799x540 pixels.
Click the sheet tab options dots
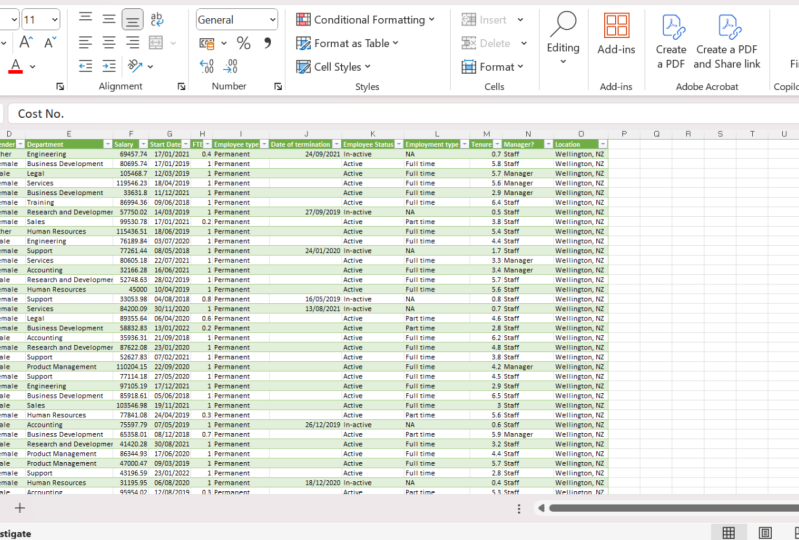(x=519, y=508)
